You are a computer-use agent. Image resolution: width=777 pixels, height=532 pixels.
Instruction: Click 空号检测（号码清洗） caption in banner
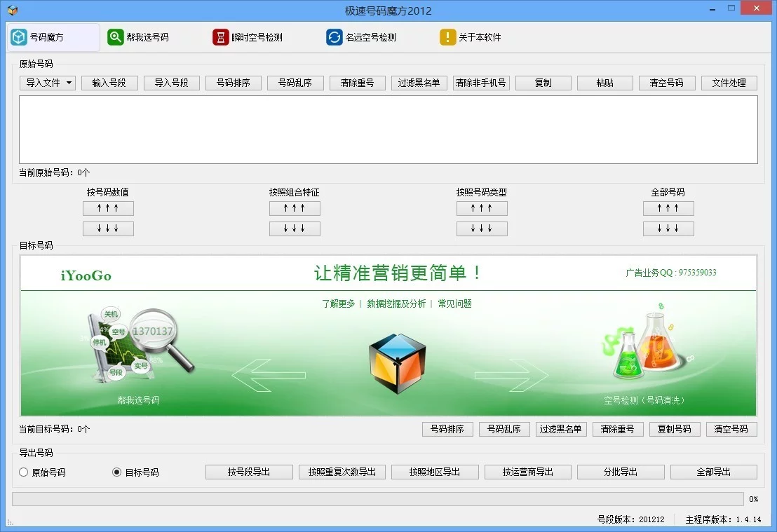coord(644,400)
